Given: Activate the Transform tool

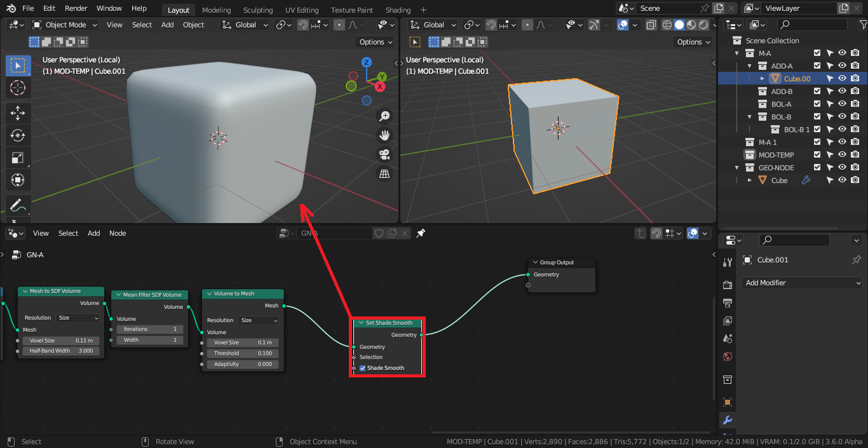Looking at the screenshot, I should (x=18, y=180).
